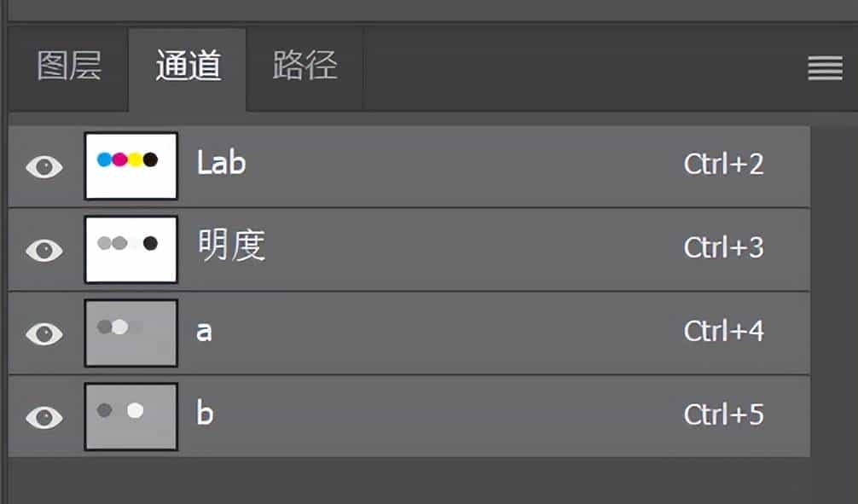This screenshot has width=858, height=504.
Task: Click the 明度 channel thumbnail
Action: [130, 247]
